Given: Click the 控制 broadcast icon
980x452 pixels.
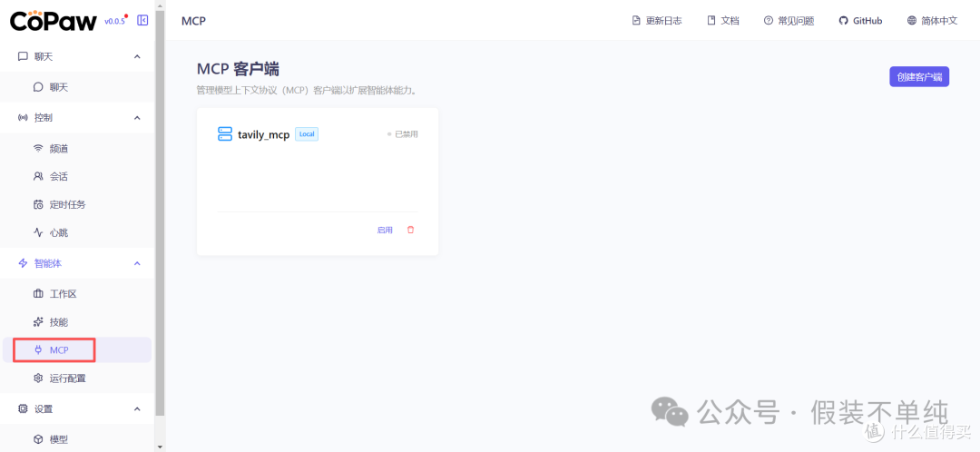Looking at the screenshot, I should coord(23,117).
